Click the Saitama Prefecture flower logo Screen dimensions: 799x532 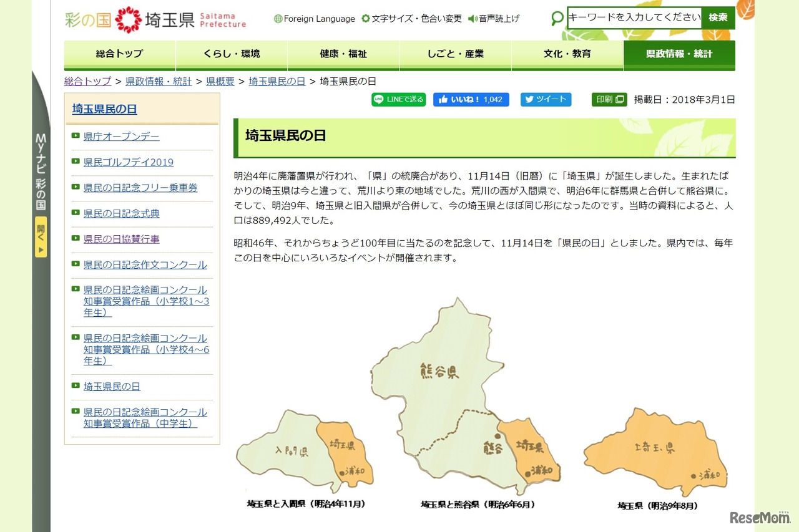click(x=129, y=18)
